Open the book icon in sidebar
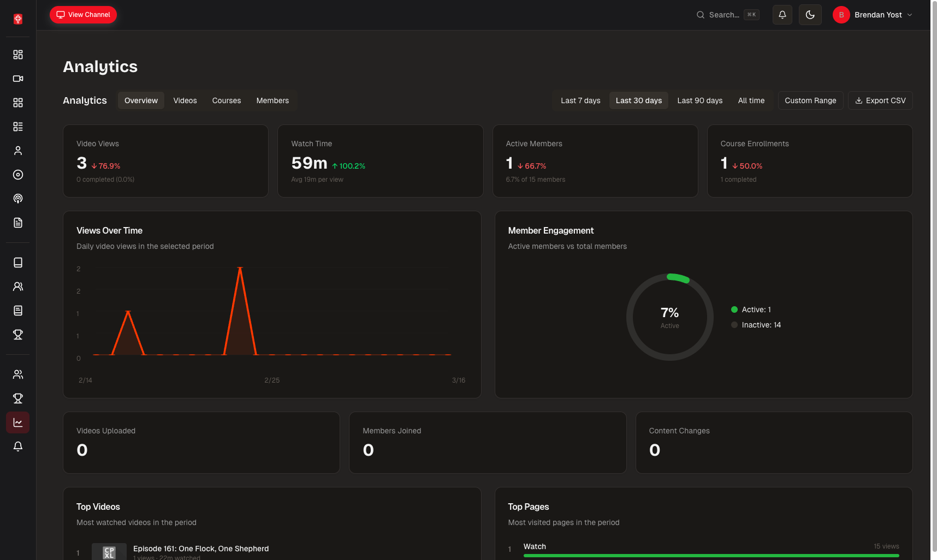Screen dimensions: 937x560 [x=18, y=263]
